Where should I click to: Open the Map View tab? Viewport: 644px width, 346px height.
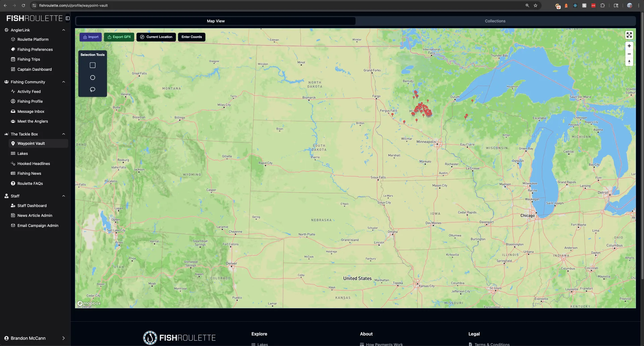point(216,21)
